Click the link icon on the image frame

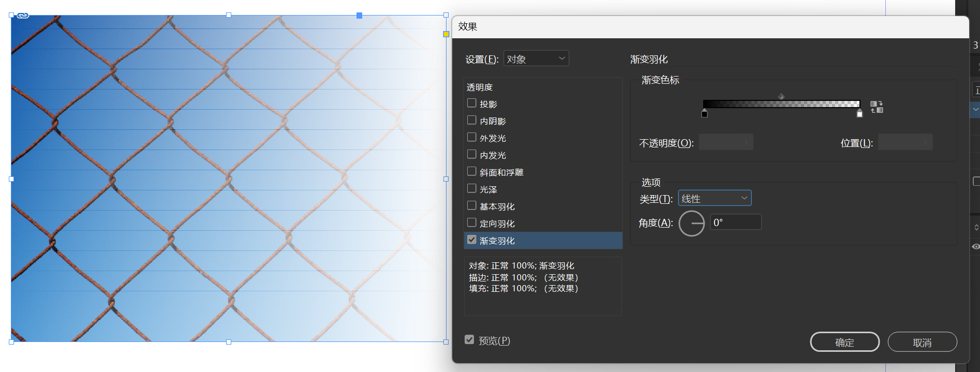click(x=23, y=16)
